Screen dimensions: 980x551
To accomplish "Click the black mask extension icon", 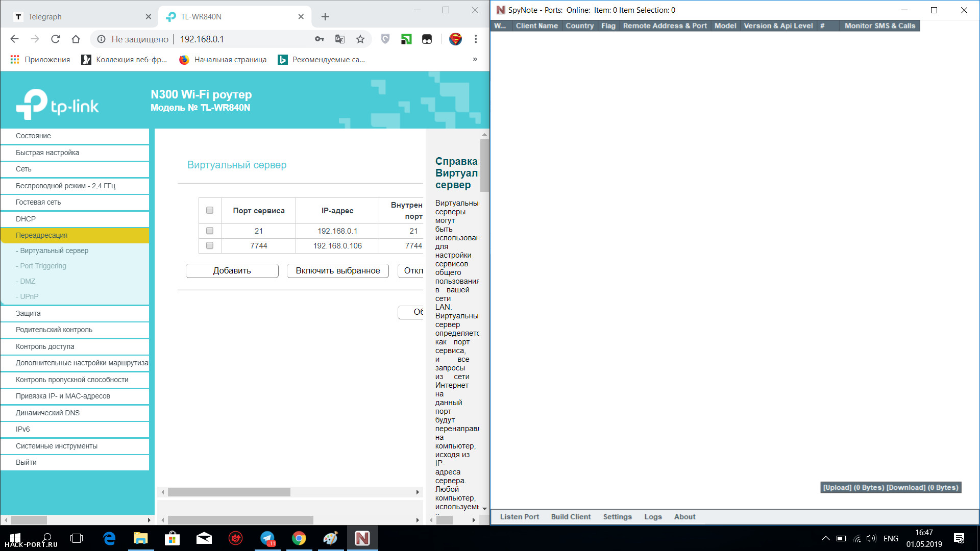I will point(427,39).
